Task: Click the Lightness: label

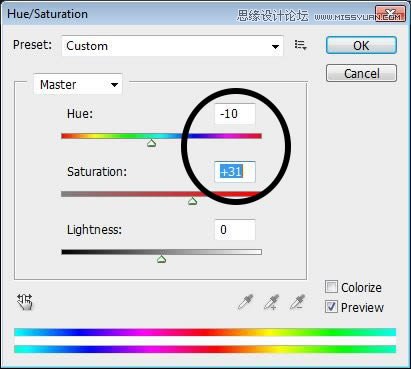Action: (x=94, y=230)
